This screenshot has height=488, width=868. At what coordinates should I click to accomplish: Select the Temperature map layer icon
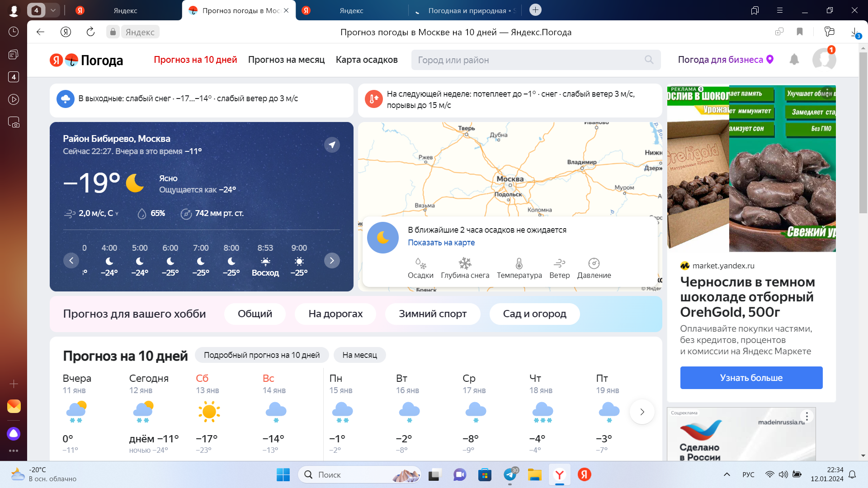click(519, 263)
